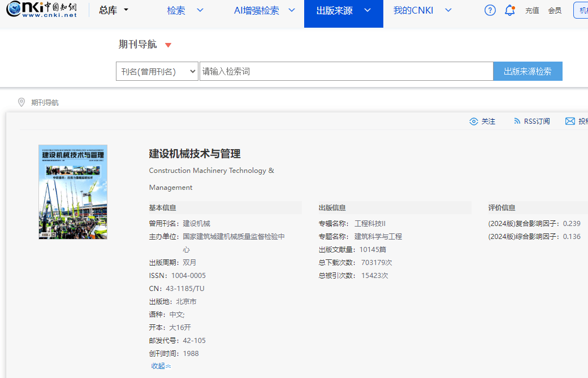Click 出版文献量 value 10145篇
The width and height of the screenshot is (588, 378).
point(373,250)
